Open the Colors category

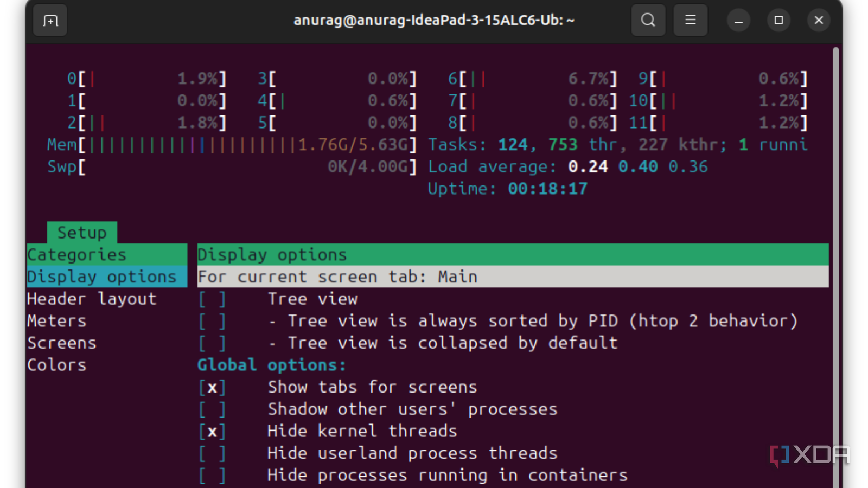[x=57, y=365]
